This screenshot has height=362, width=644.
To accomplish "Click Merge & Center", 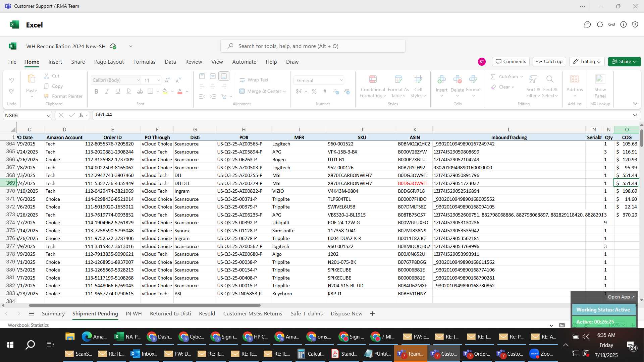I will point(260,91).
